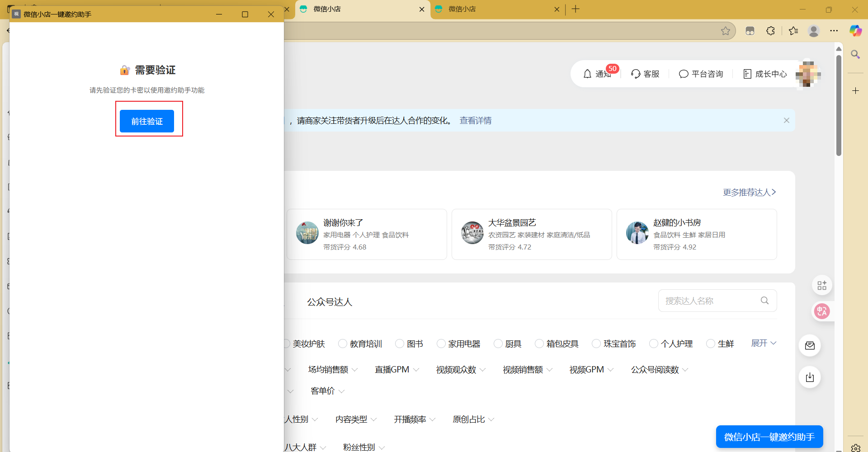This screenshot has width=868, height=452.
Task: Click the user avatar in WeChat shop header
Action: tap(808, 74)
